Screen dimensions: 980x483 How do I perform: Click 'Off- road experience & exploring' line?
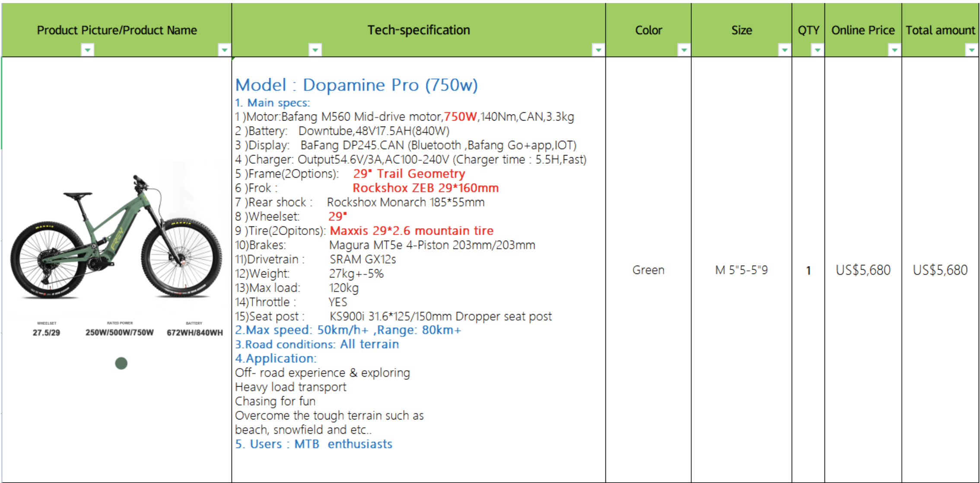click(322, 373)
